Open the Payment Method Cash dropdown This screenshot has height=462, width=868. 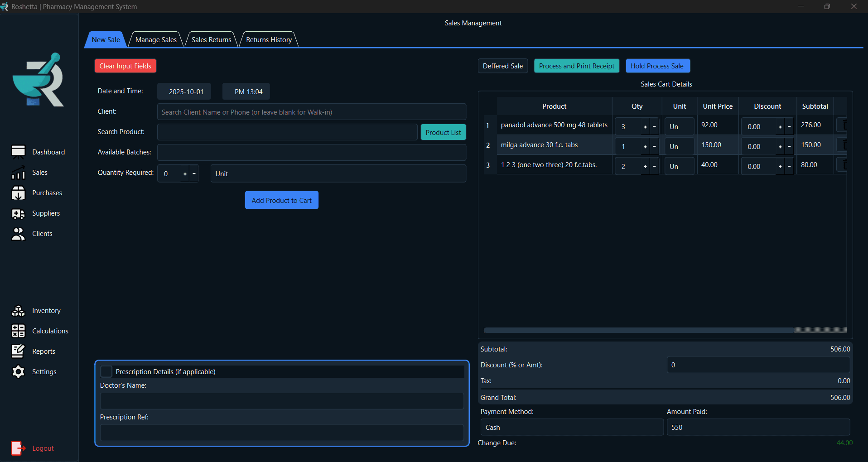point(572,427)
